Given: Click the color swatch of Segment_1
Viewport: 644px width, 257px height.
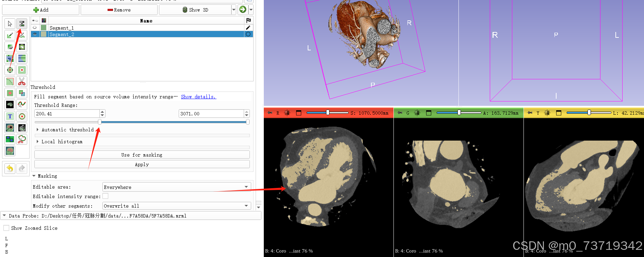Looking at the screenshot, I should [x=44, y=28].
